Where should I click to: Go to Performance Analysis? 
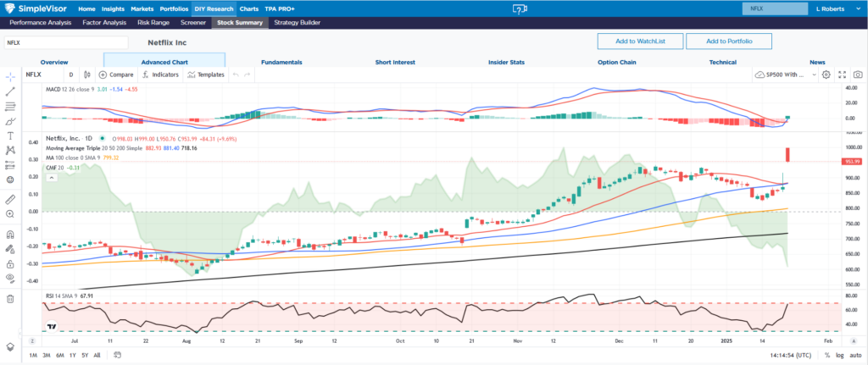tap(41, 23)
